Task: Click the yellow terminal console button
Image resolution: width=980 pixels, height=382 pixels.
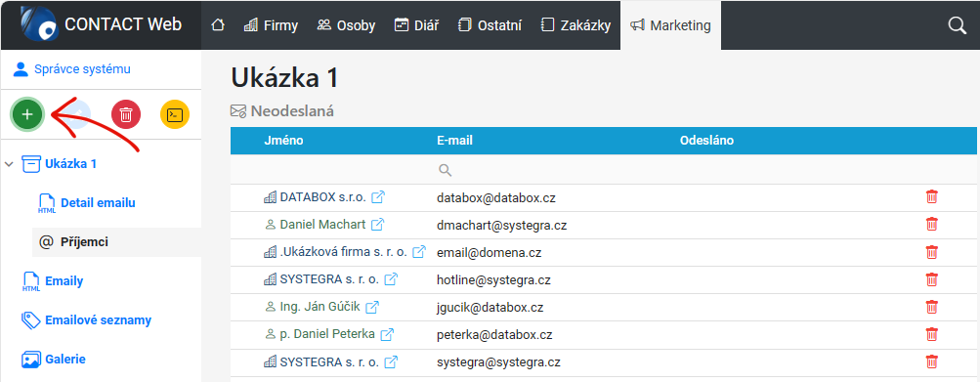Action: pos(175,115)
